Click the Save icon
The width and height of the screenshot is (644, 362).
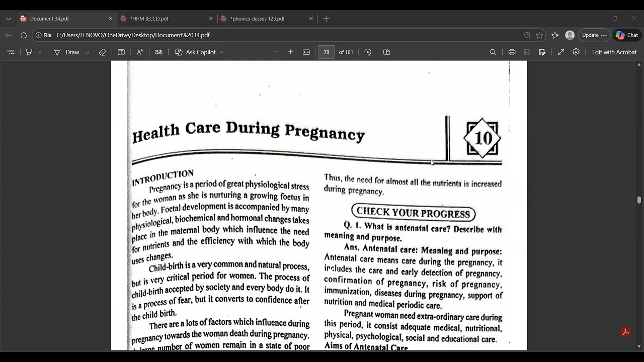coord(527,52)
